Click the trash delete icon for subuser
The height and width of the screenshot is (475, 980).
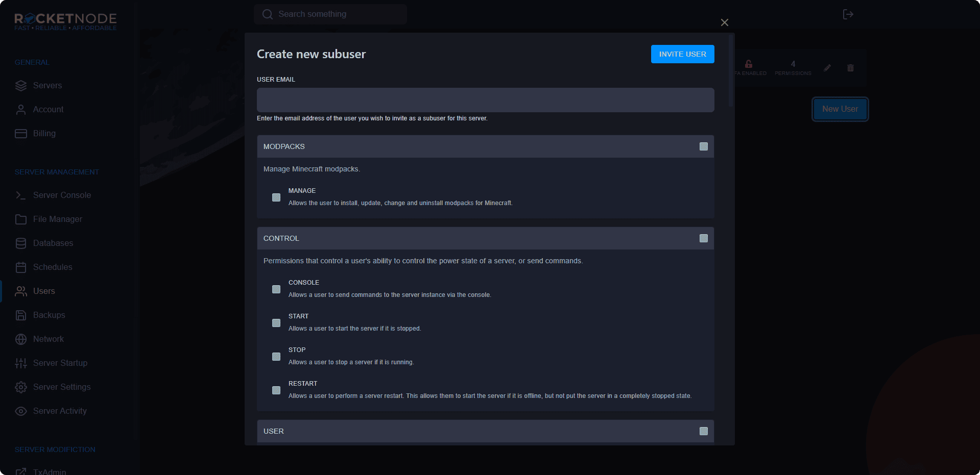click(x=850, y=68)
